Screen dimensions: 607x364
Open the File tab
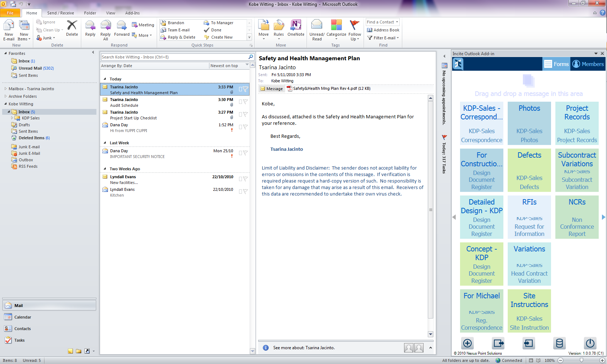pyautogui.click(x=10, y=13)
